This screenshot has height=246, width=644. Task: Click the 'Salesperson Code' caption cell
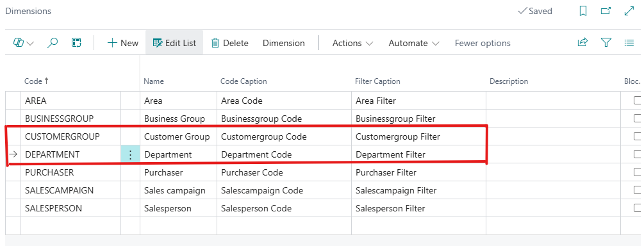(285, 208)
